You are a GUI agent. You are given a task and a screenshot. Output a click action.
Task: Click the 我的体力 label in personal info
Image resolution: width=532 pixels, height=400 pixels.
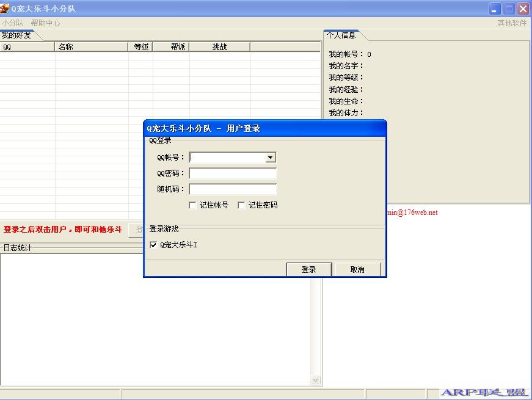346,113
